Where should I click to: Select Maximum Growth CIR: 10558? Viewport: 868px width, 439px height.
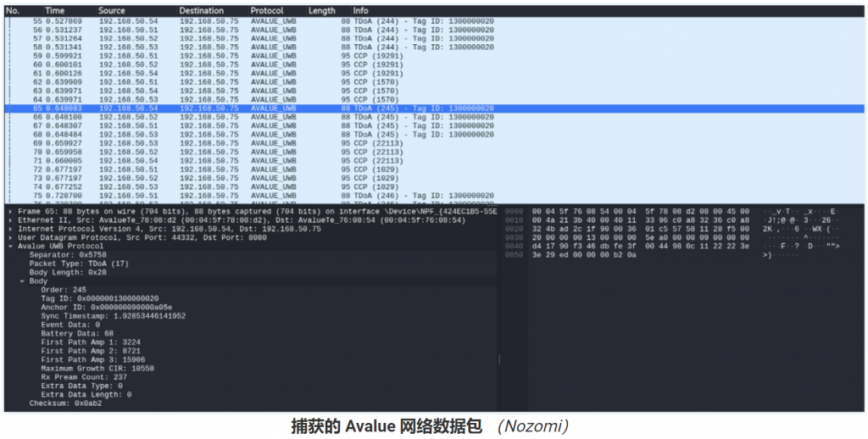pos(97,369)
